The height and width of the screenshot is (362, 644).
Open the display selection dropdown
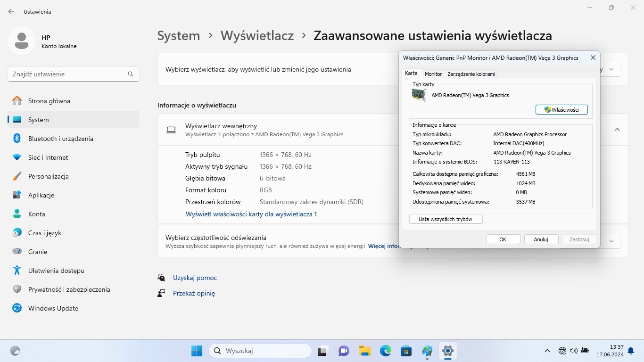tap(611, 69)
